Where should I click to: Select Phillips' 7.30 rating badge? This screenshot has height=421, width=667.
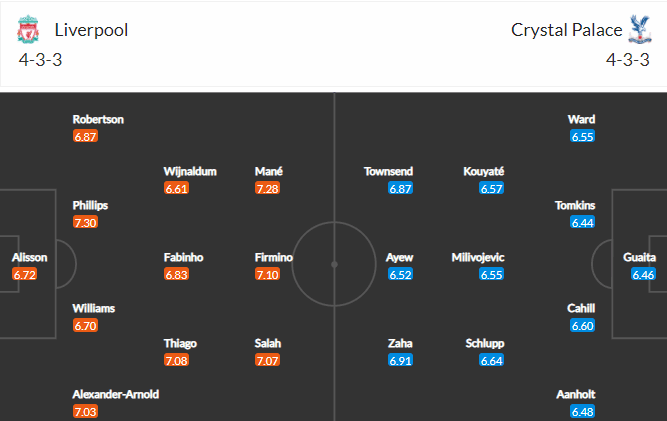click(x=86, y=222)
